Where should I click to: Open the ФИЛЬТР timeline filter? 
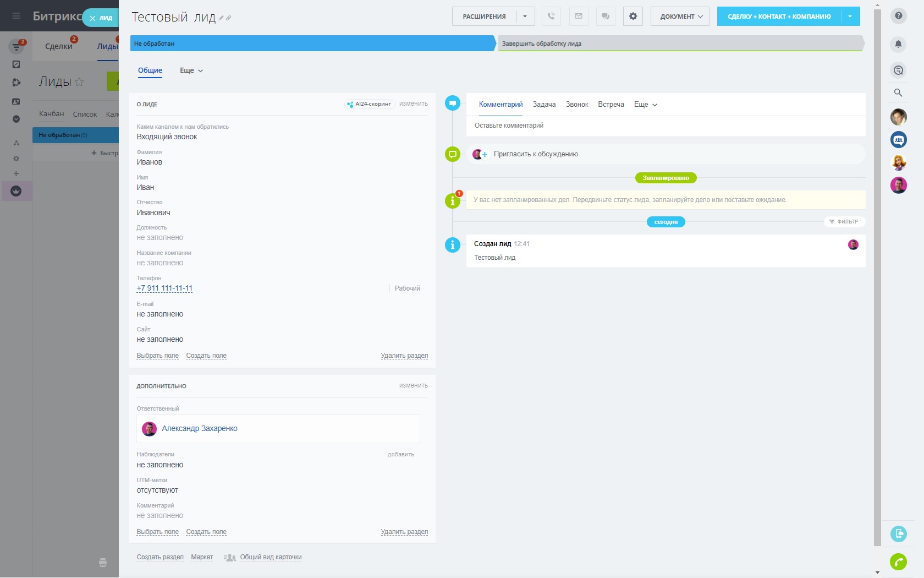(844, 222)
